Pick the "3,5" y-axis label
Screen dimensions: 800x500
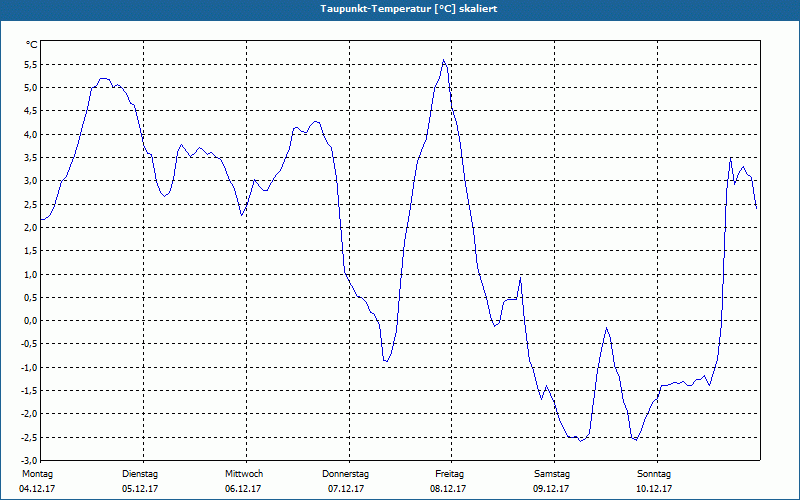tap(31, 158)
